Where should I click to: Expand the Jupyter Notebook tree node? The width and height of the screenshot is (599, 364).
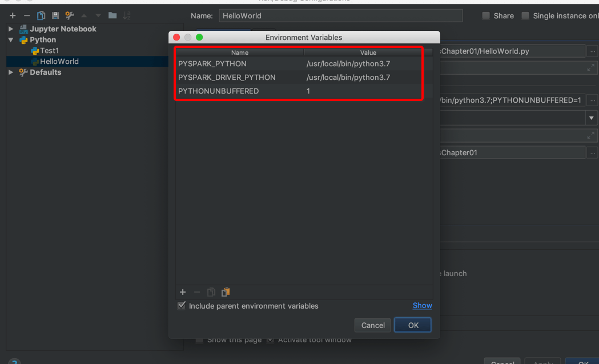[x=11, y=29]
